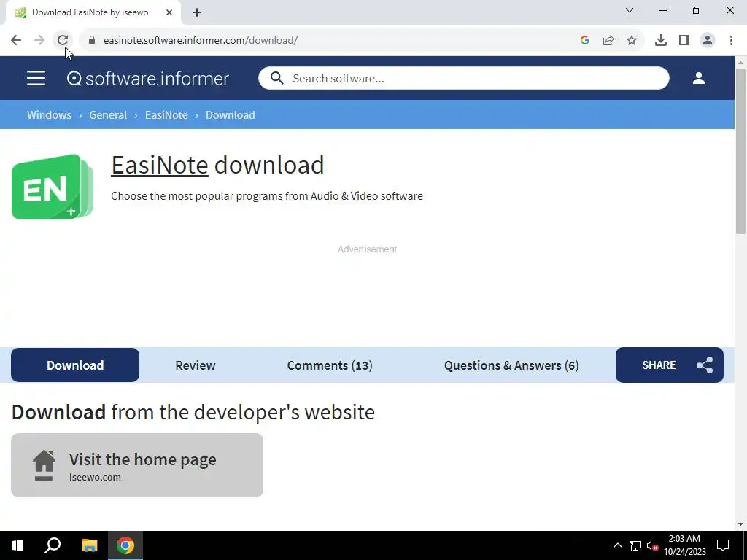Viewport: 747px width, 560px height.
Task: Open the user account icon
Action: (x=698, y=78)
